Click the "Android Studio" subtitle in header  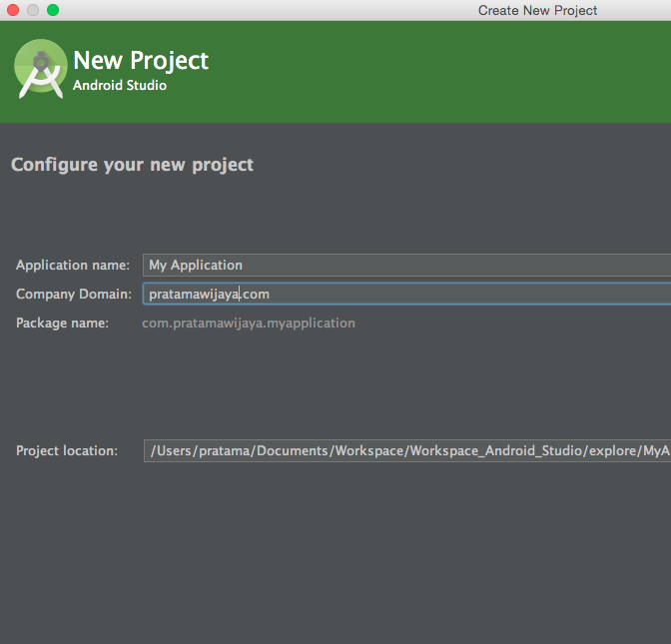[x=119, y=86]
